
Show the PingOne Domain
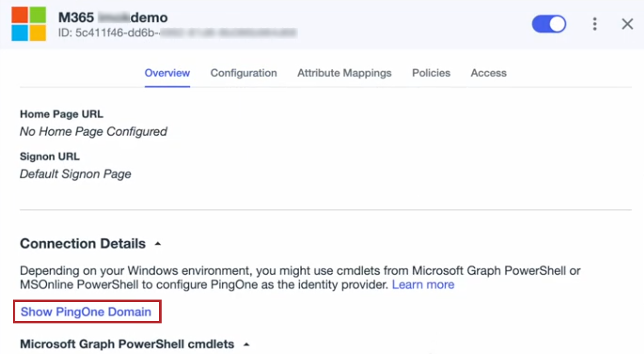(87, 311)
